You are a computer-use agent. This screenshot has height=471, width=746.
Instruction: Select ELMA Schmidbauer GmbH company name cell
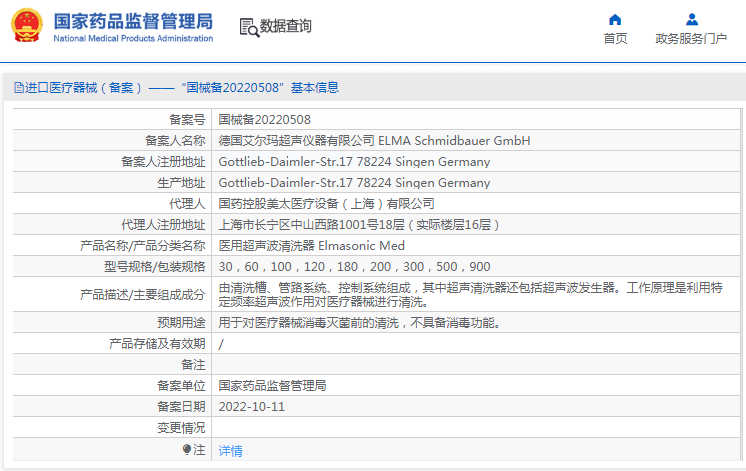point(374,140)
